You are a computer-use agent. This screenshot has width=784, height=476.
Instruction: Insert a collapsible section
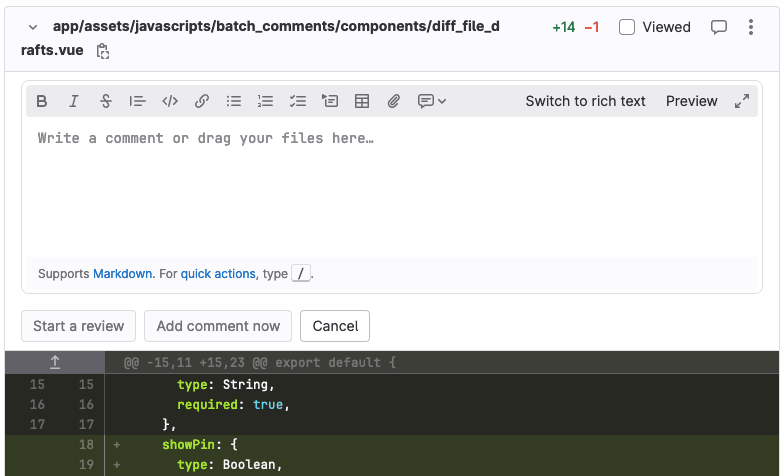(x=330, y=101)
